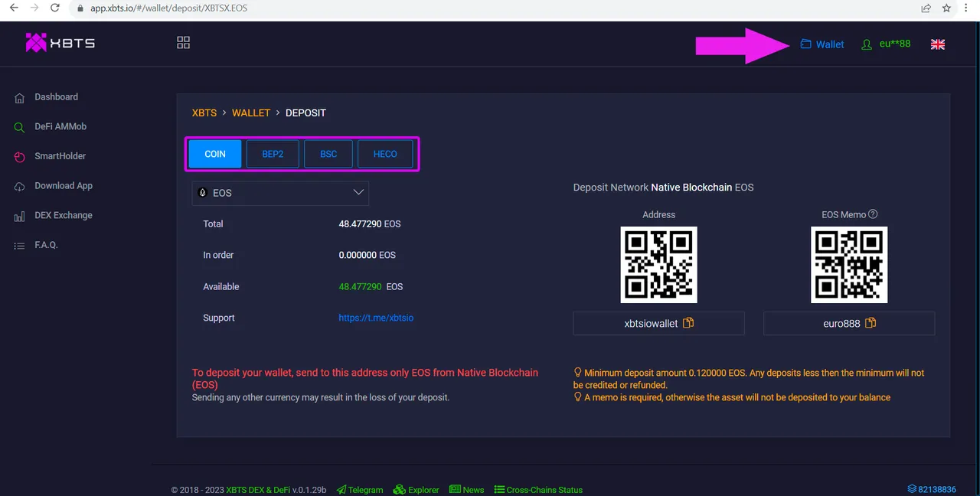Go forward in browser
Screen dimensions: 980x496
tap(34, 8)
